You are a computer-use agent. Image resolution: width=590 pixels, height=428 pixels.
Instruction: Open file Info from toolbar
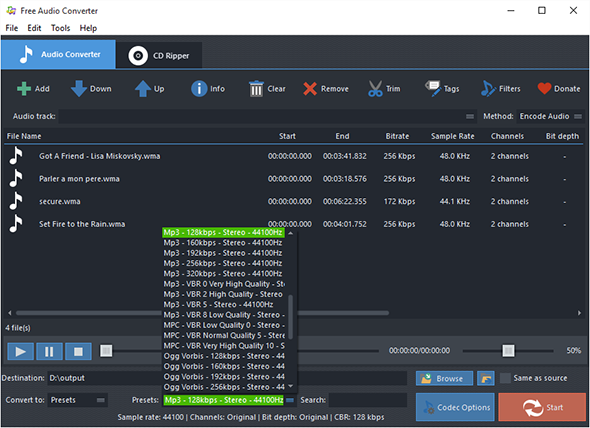click(199, 89)
